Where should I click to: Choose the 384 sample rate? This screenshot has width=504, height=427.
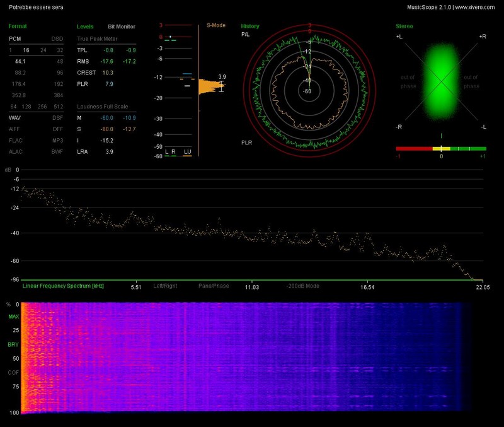[x=59, y=95]
